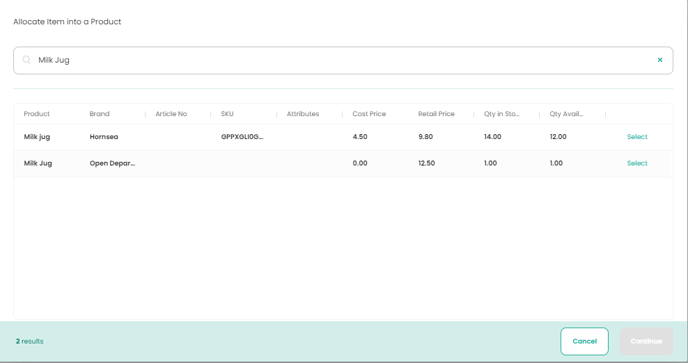Focus the Milk Jug search field
This screenshot has width=688, height=363.
tap(343, 61)
